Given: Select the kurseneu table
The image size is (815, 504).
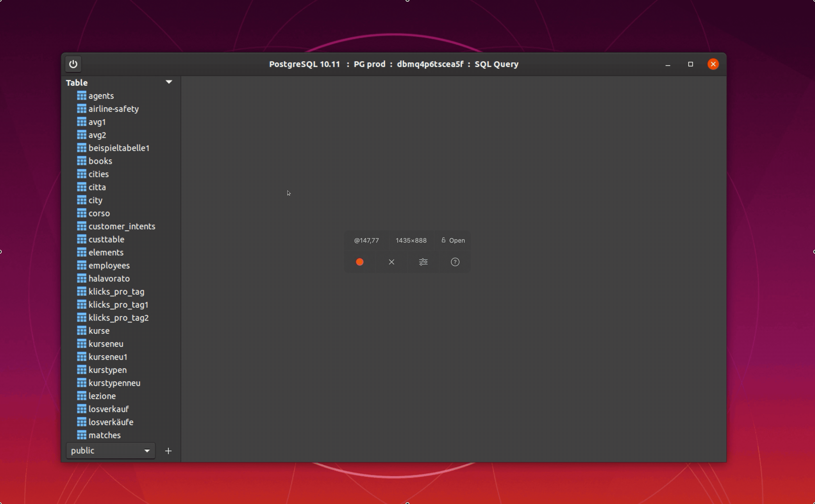Looking at the screenshot, I should click(x=106, y=344).
